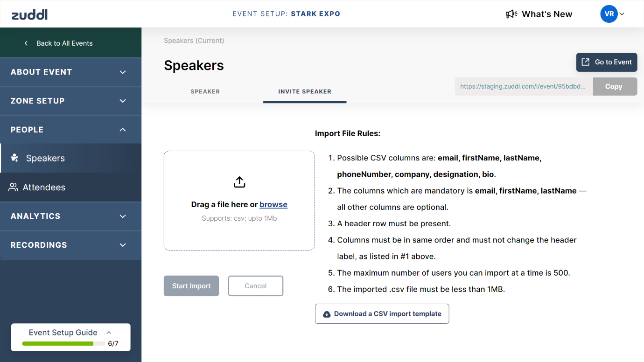
Task: Click the Speakers sidebar icon
Action: [15, 158]
